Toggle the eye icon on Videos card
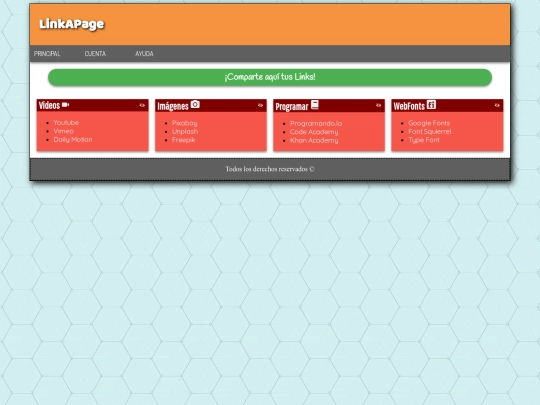Viewport: 540px width, 405px height. coord(142,105)
